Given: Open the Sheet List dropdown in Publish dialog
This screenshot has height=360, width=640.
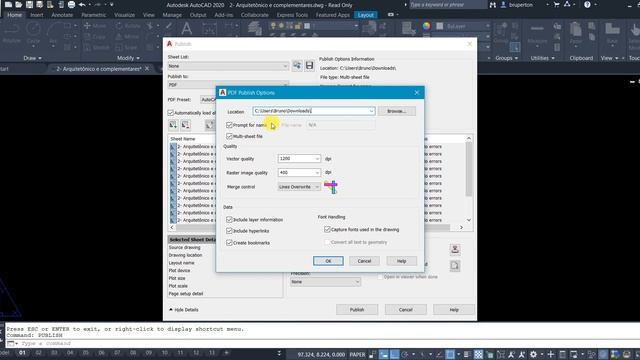Looking at the screenshot, I should [228, 66].
